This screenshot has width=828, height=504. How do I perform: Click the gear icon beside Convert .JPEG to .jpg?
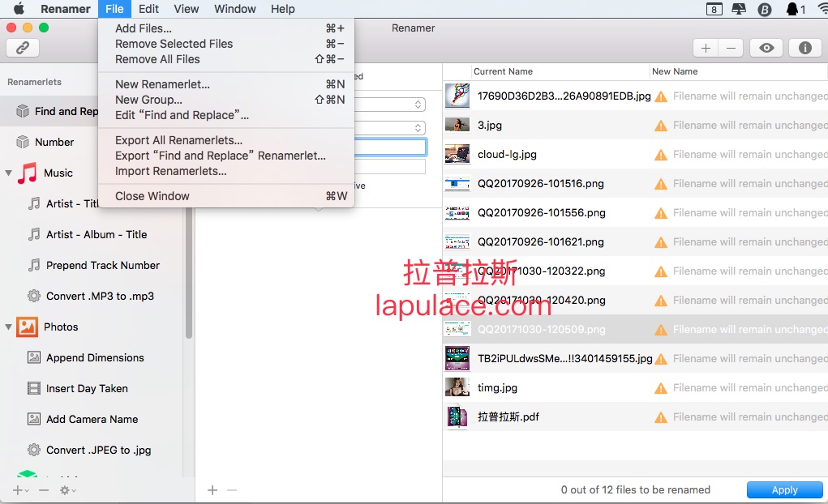click(34, 450)
